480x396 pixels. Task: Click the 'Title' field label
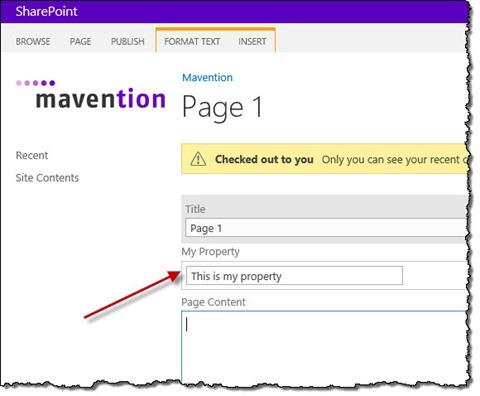coord(195,209)
